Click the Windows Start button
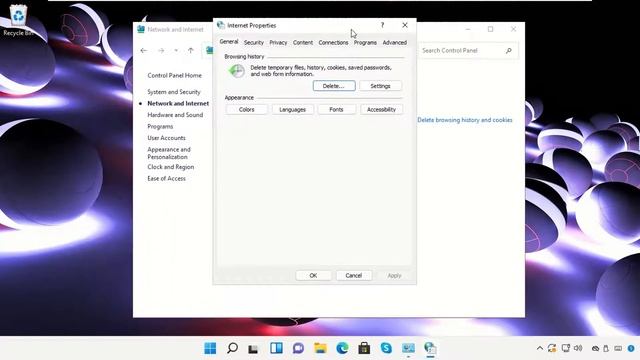The width and height of the screenshot is (640, 360). (210, 348)
